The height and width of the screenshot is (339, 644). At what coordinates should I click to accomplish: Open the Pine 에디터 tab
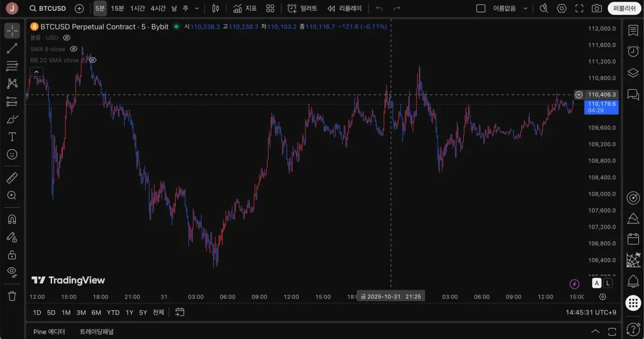pos(49,332)
